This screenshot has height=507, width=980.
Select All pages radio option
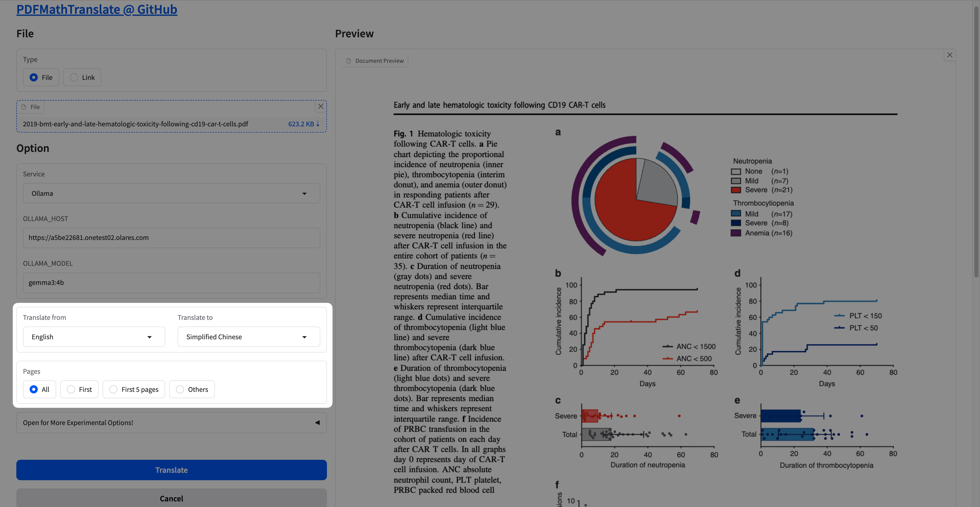34,389
